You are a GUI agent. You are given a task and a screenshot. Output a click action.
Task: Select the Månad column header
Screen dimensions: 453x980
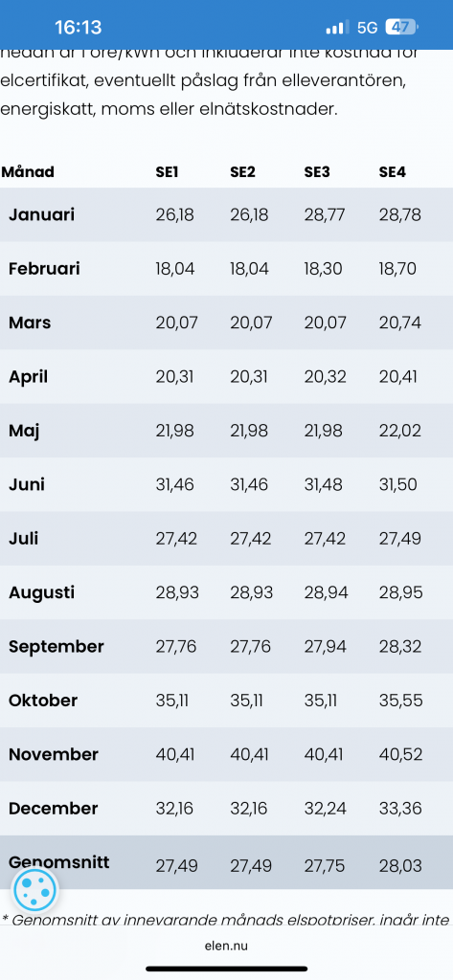click(x=28, y=172)
